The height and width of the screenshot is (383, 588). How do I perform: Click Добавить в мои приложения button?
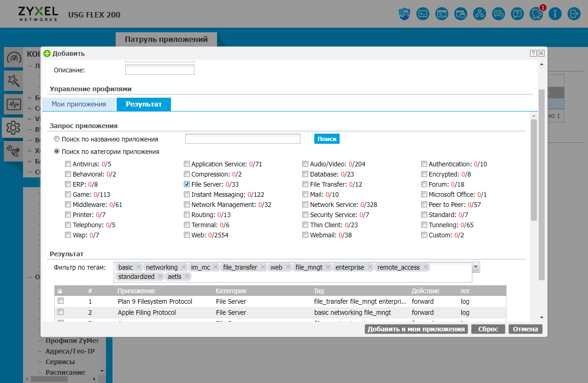point(416,329)
